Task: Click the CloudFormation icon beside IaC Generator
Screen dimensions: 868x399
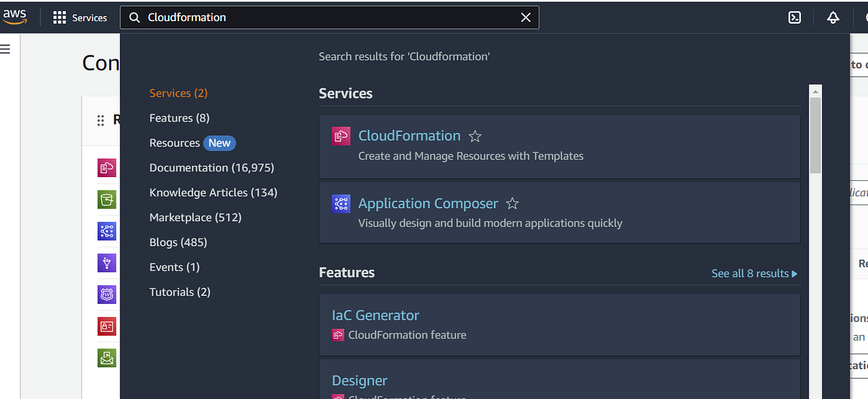Action: click(x=338, y=334)
